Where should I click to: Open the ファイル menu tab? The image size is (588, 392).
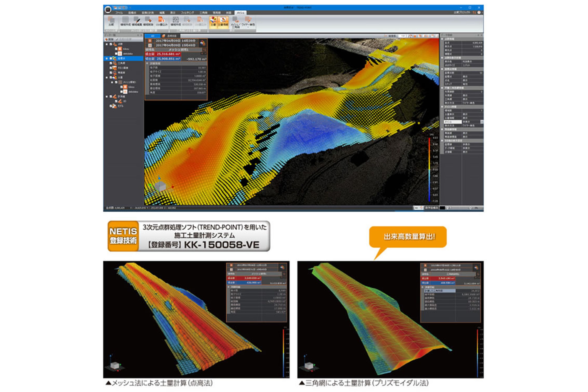(x=119, y=12)
